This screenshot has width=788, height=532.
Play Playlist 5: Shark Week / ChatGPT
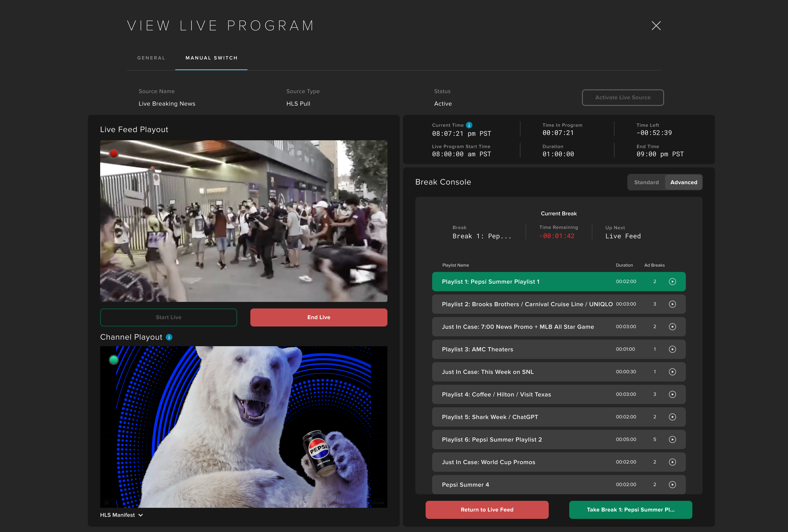click(672, 417)
